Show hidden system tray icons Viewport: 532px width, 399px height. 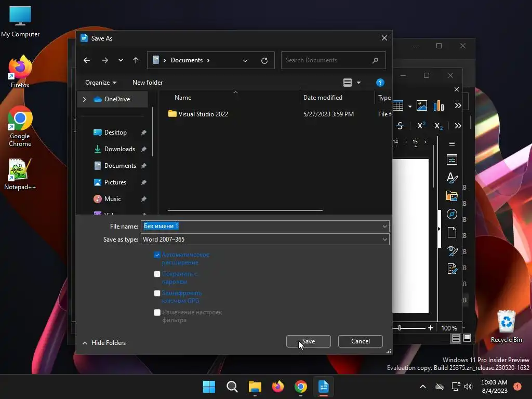point(423,387)
